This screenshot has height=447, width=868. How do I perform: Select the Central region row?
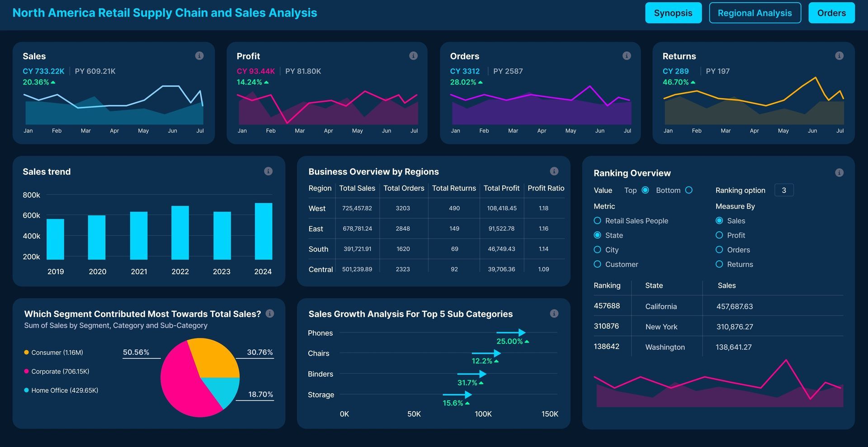436,269
